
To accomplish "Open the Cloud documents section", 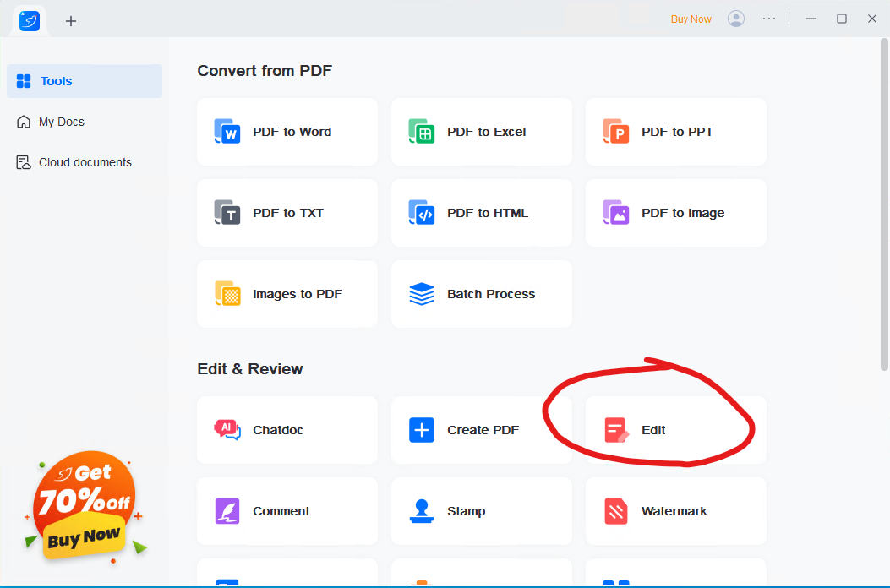I will [84, 162].
